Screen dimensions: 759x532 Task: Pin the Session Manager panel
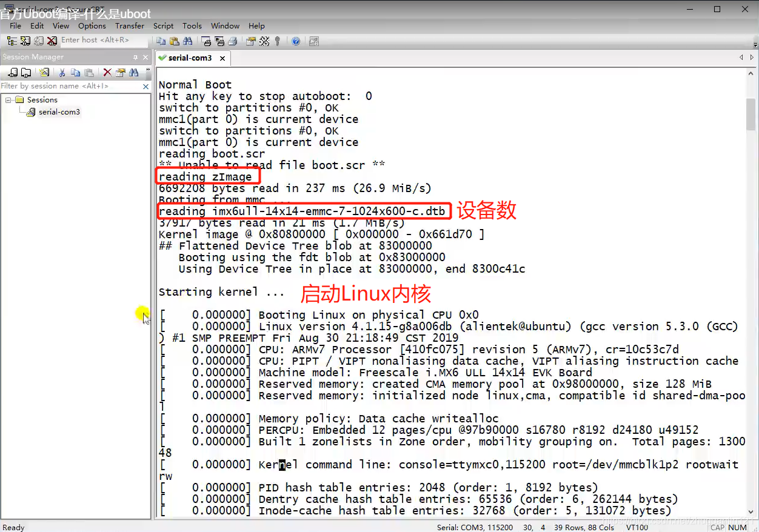pos(135,57)
